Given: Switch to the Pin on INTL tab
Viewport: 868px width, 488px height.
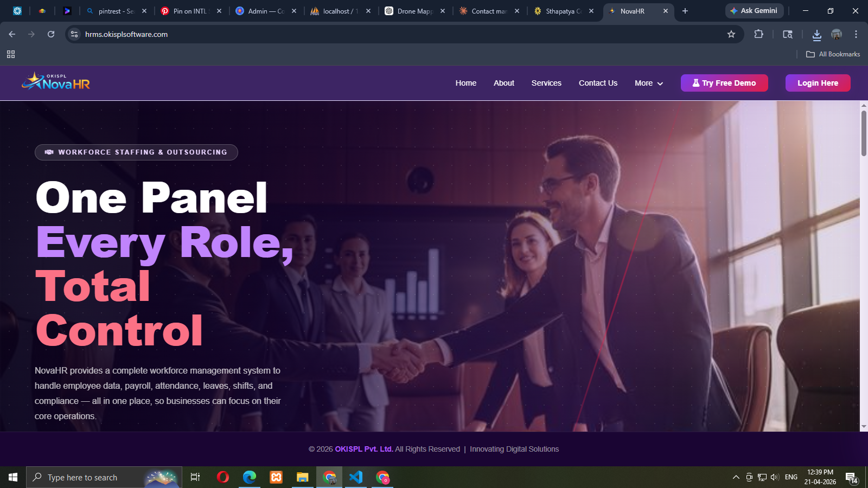Looking at the screenshot, I should (190, 11).
